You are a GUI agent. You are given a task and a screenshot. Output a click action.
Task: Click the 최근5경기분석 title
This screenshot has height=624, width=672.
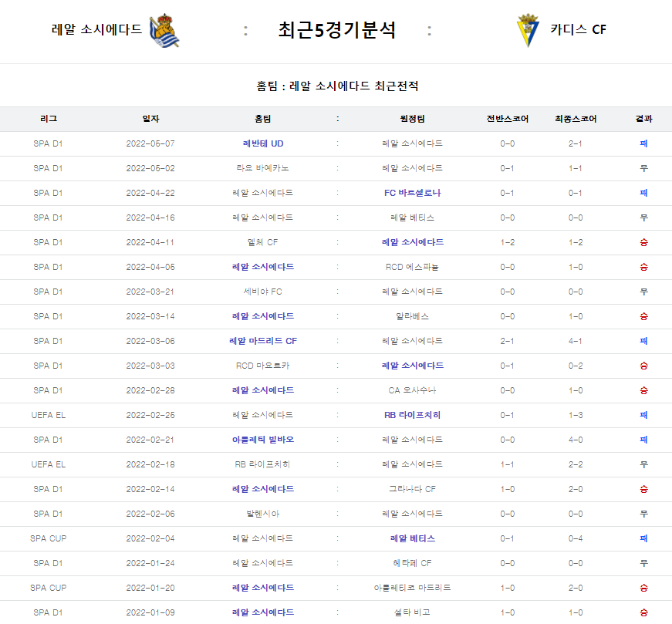(337, 30)
